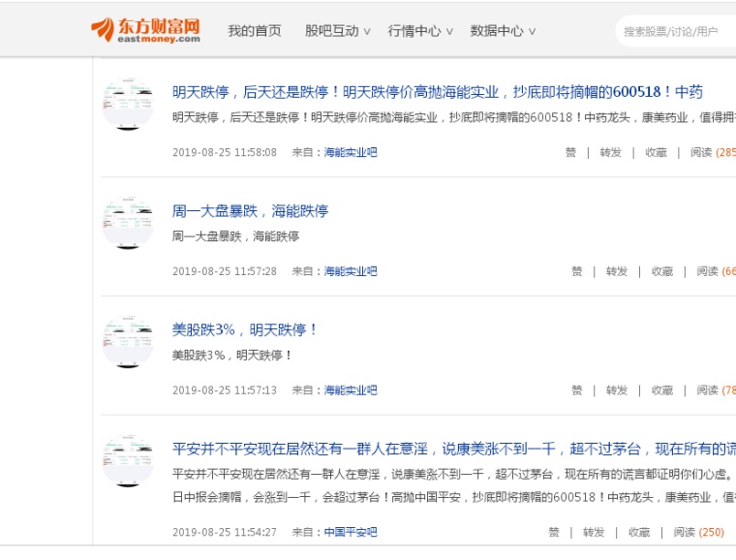Image resolution: width=736 pixels, height=560 pixels.
Task: Favorite (收藏) the 11:58:08 post
Action: pyautogui.click(x=656, y=152)
